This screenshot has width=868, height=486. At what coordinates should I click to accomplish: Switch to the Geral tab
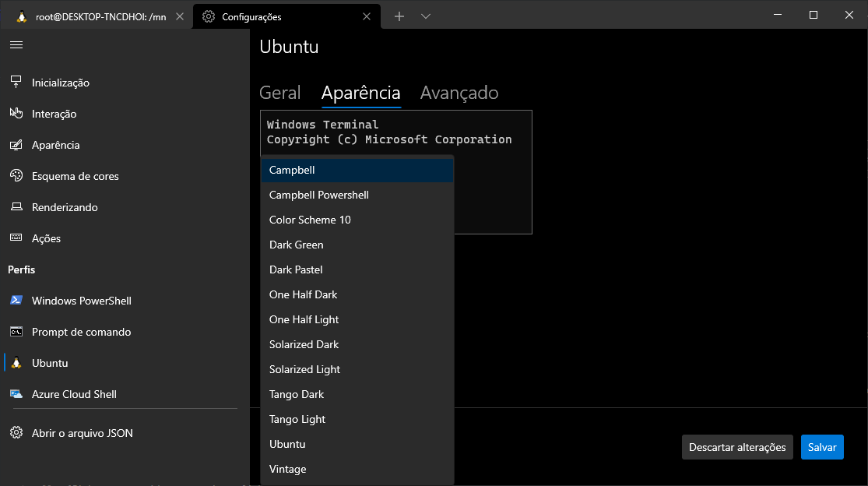280,93
